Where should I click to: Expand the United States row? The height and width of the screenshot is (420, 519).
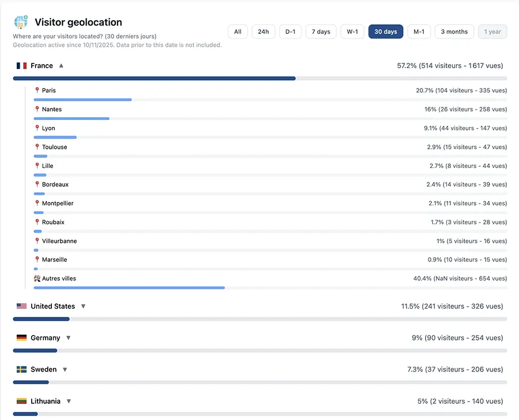pyautogui.click(x=83, y=306)
